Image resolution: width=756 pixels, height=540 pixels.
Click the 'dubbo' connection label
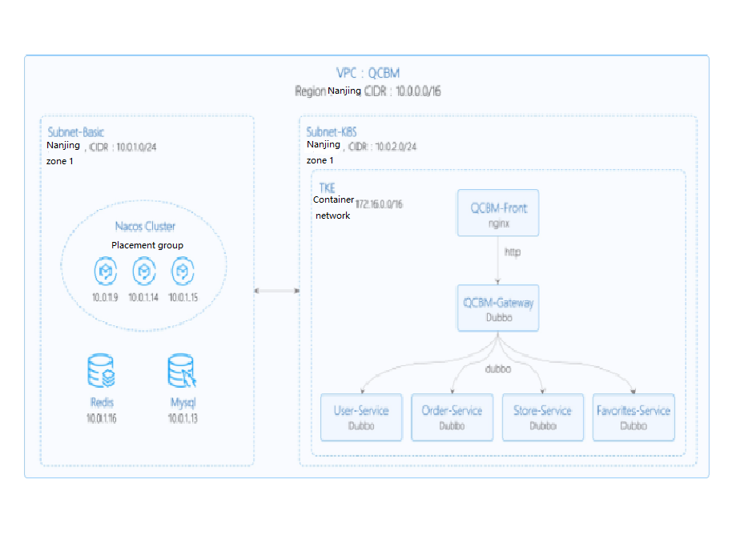tap(498, 369)
